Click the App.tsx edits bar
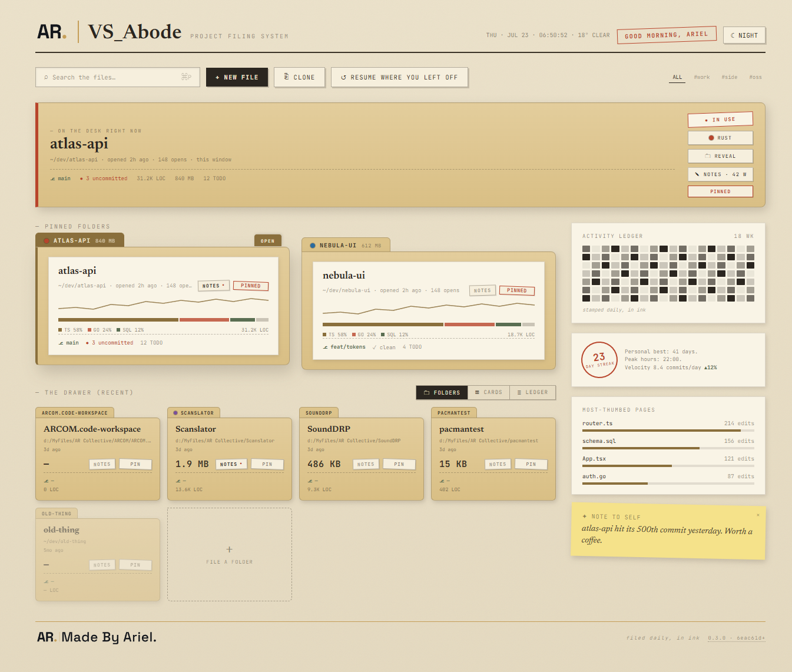792x672 pixels. 668,466
